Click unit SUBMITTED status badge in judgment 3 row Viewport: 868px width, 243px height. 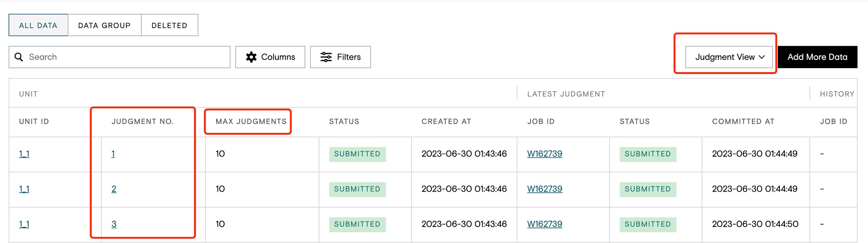point(357,225)
